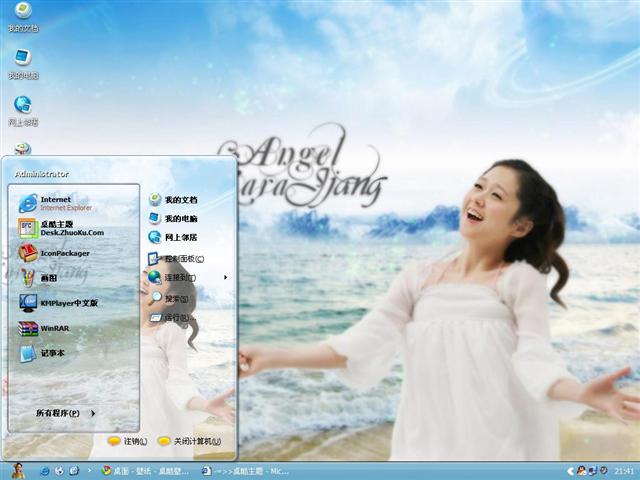Image resolution: width=640 pixels, height=480 pixels.
Task: Switch to Chrome 桌面-壁纸 taskbar window
Action: pos(145,471)
